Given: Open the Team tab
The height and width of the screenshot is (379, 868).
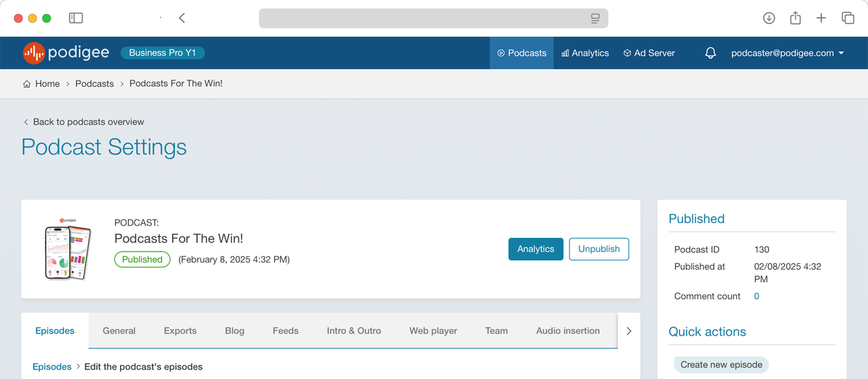Looking at the screenshot, I should pos(496,331).
